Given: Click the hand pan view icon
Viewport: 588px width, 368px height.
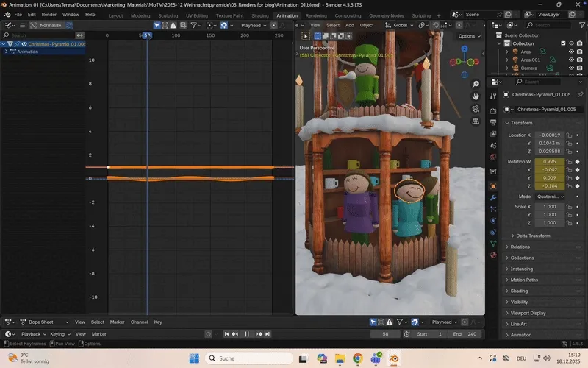Looking at the screenshot, I should pyautogui.click(x=476, y=96).
